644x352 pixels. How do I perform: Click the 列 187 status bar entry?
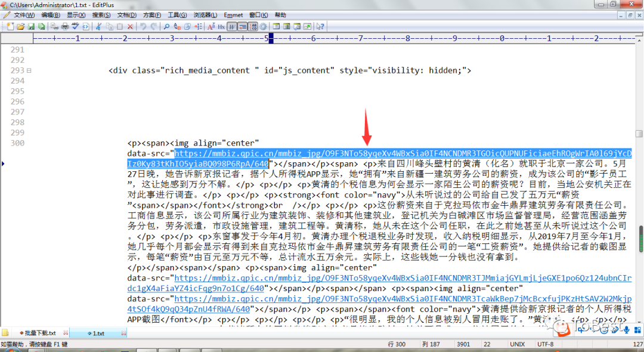[x=431, y=344]
